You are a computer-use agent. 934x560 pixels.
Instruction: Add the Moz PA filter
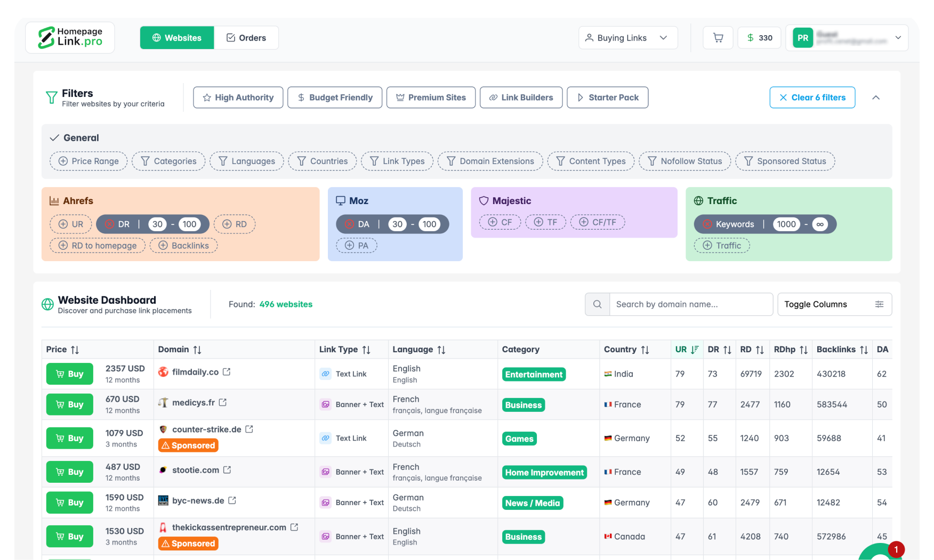[x=357, y=246]
